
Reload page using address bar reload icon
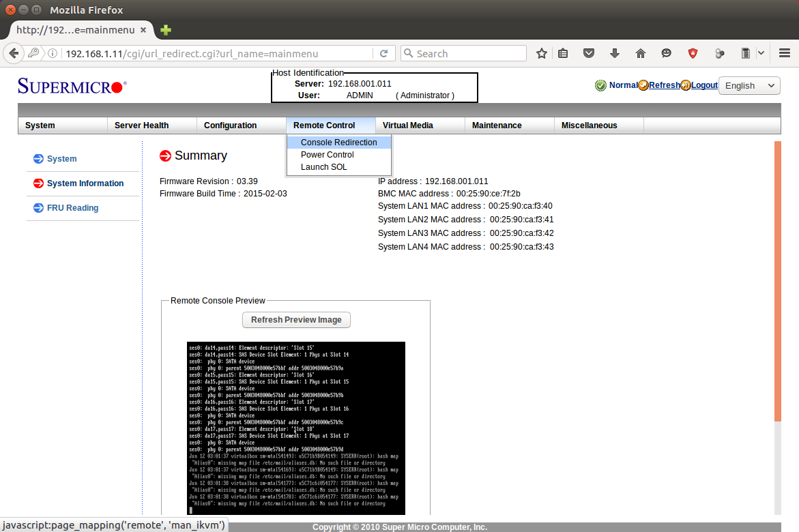coord(383,53)
